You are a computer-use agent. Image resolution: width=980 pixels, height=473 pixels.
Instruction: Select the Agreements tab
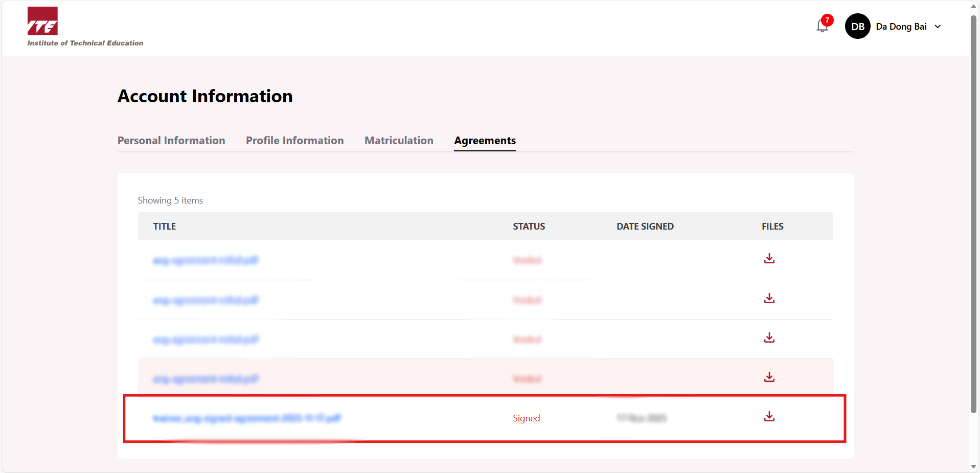[485, 141]
